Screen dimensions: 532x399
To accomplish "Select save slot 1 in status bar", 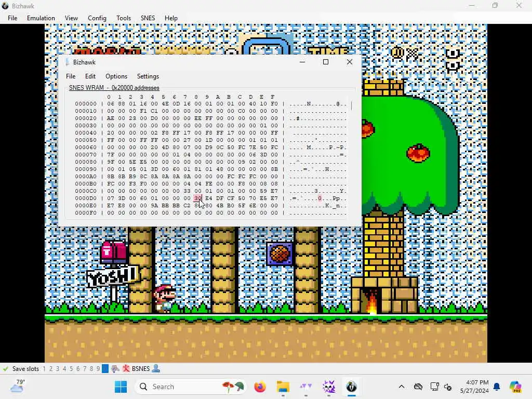I will 44,369.
